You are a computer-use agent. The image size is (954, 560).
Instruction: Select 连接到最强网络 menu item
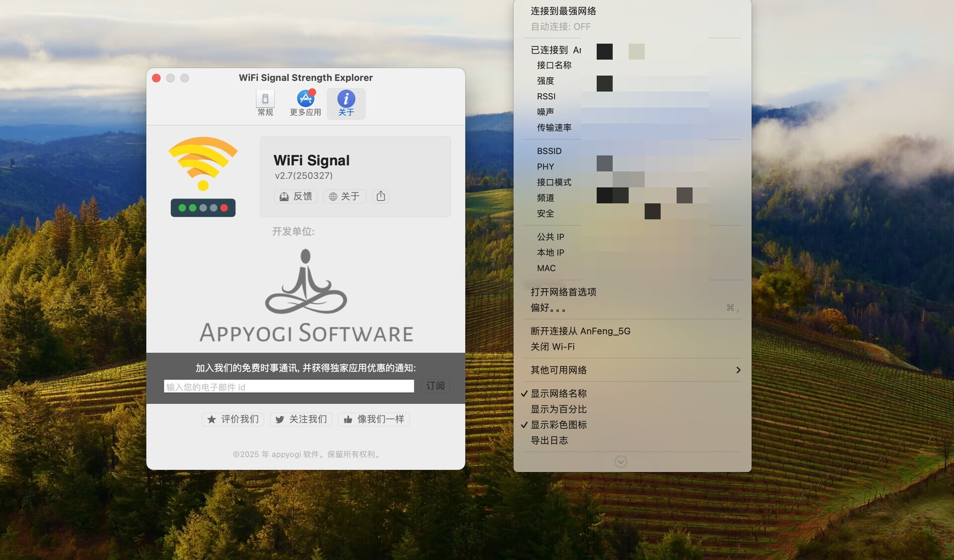click(632, 11)
